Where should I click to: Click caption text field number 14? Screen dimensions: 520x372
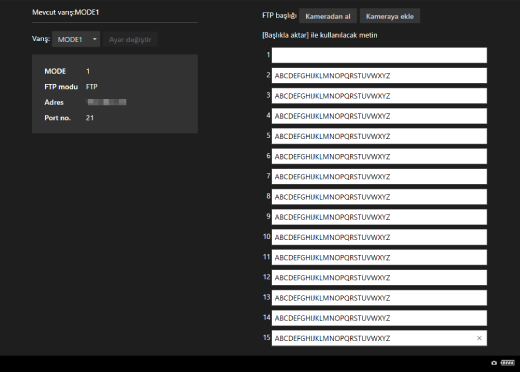[x=379, y=318]
